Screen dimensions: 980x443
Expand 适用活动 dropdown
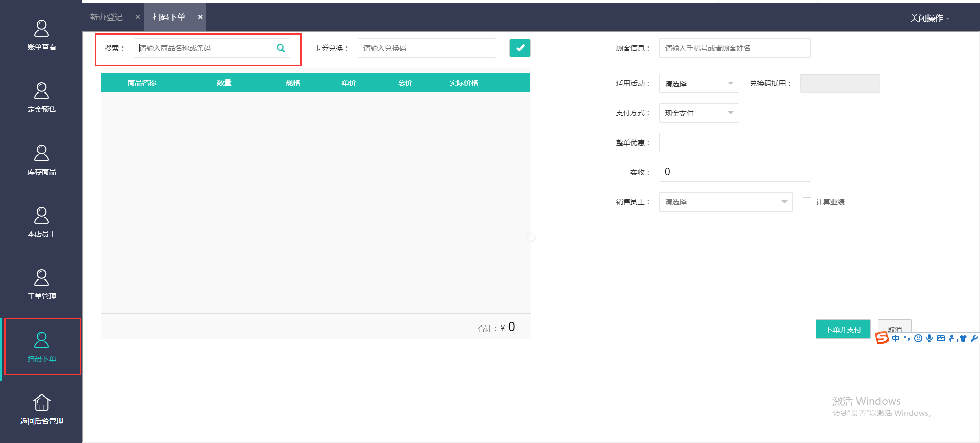(x=699, y=83)
